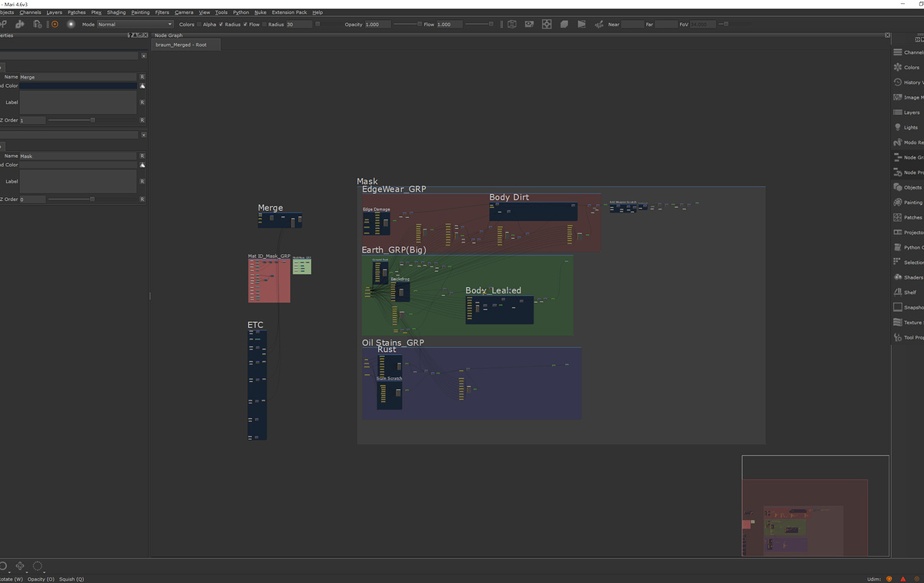
Task: Open the Projectors palette icon
Action: coord(897,233)
